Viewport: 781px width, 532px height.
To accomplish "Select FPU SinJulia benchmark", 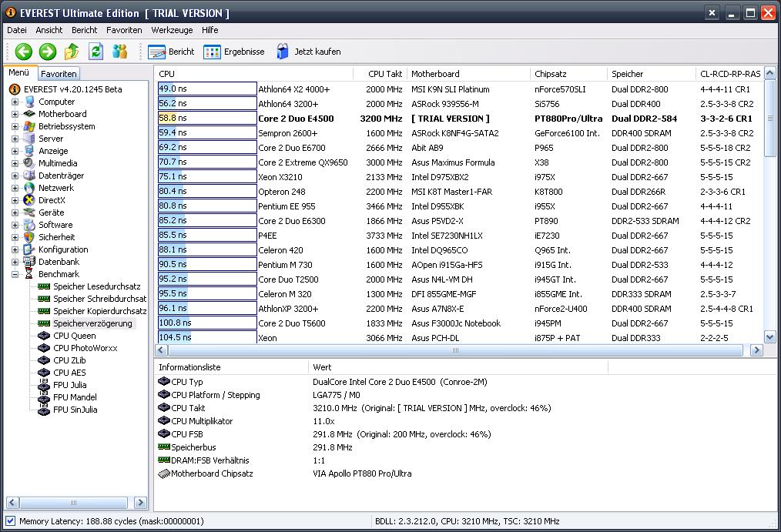I will point(75,410).
